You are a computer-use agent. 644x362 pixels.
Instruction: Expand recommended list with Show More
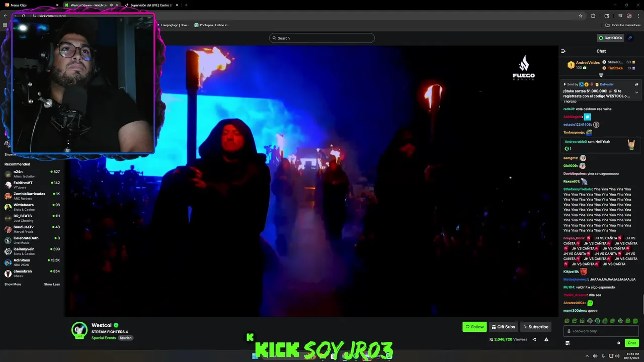(13, 285)
